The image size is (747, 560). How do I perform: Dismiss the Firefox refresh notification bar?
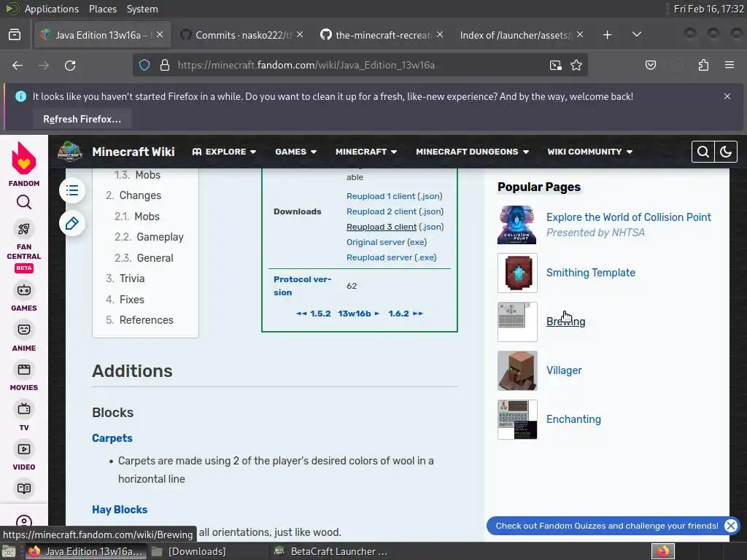pos(727,96)
